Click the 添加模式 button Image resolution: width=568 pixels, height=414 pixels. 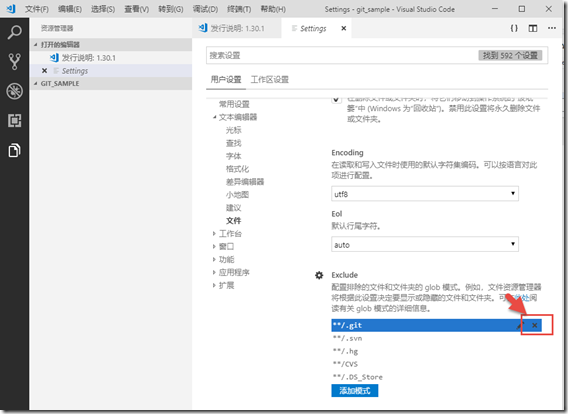[x=355, y=390]
